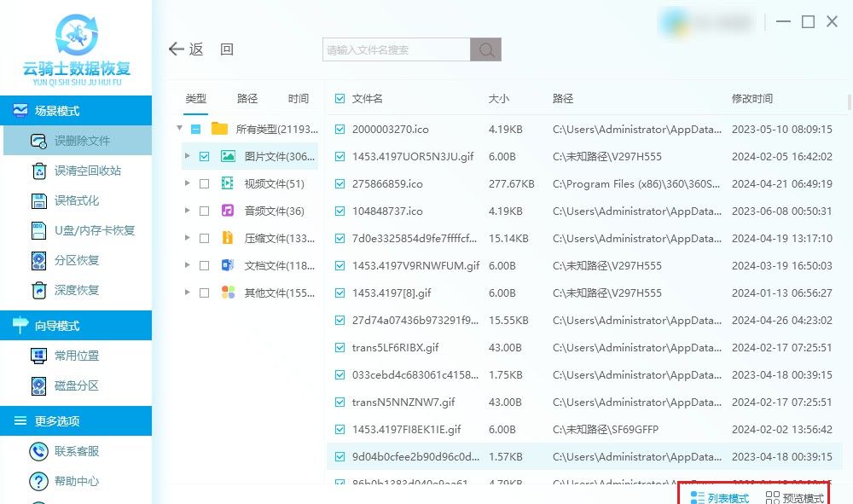853x504 pixels.
Task: Check the 压缩文件 category checkbox
Action: pyautogui.click(x=205, y=238)
